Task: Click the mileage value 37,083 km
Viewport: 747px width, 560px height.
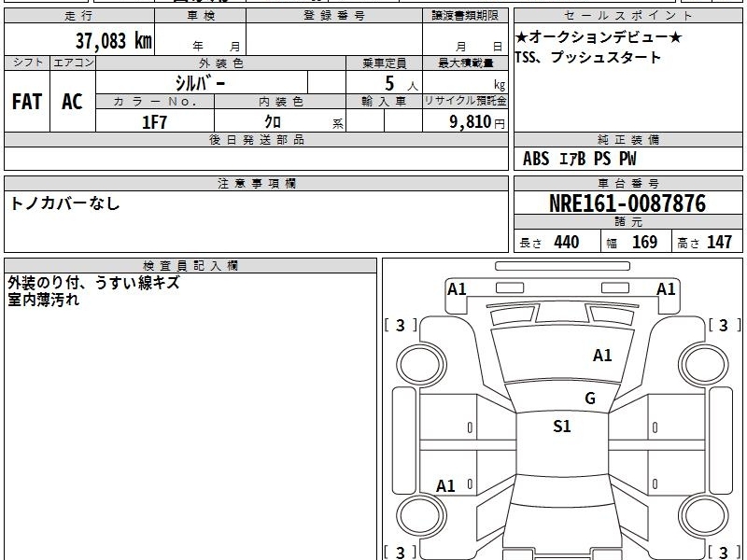Action: point(113,41)
